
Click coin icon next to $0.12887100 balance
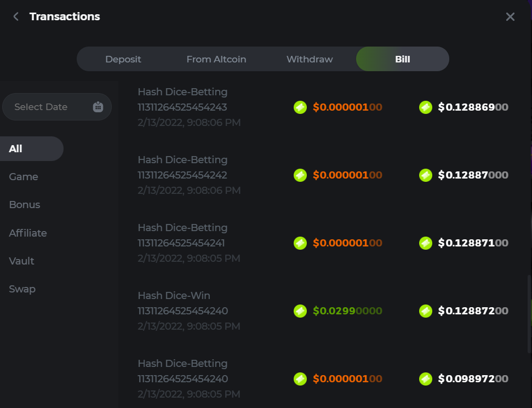(426, 243)
